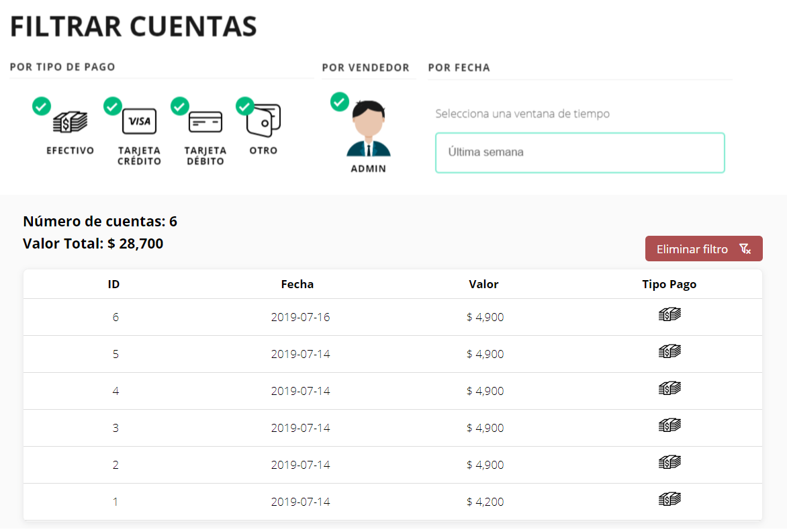Click the cash icon in row ID 6

click(669, 314)
